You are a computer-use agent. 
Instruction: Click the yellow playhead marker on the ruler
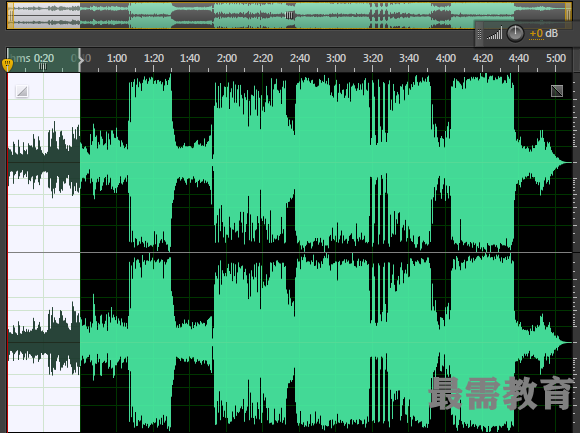tap(7, 65)
